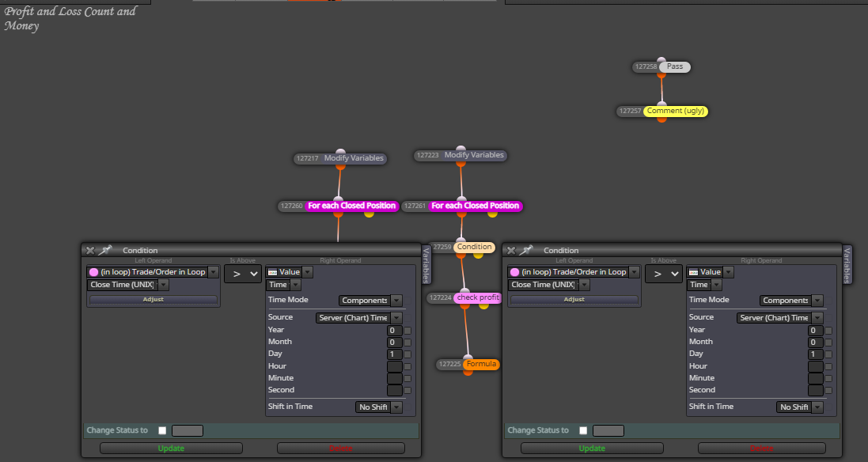
Task: Toggle Change Status to checkbox in left panel
Action: coord(162,430)
